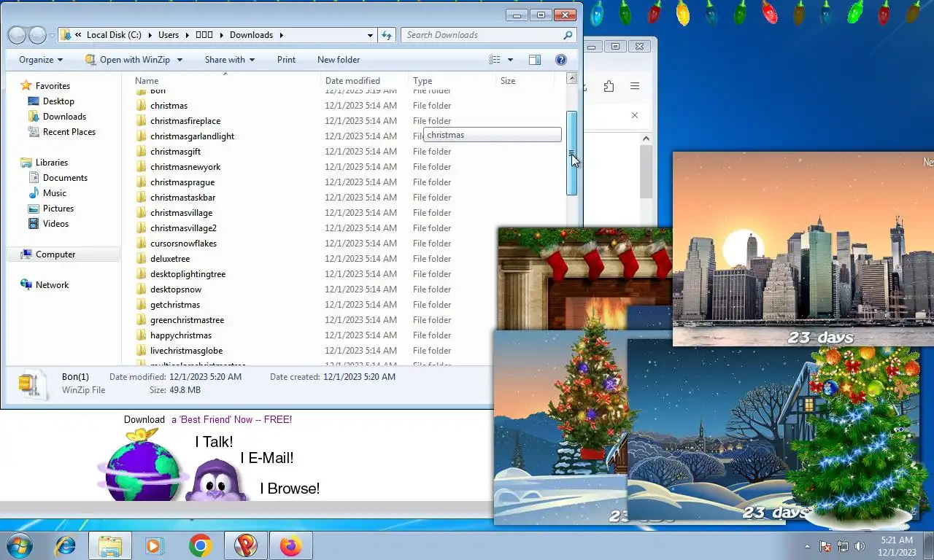Click the red P app on taskbar
Screen dimensions: 934x560
[x=246, y=545]
